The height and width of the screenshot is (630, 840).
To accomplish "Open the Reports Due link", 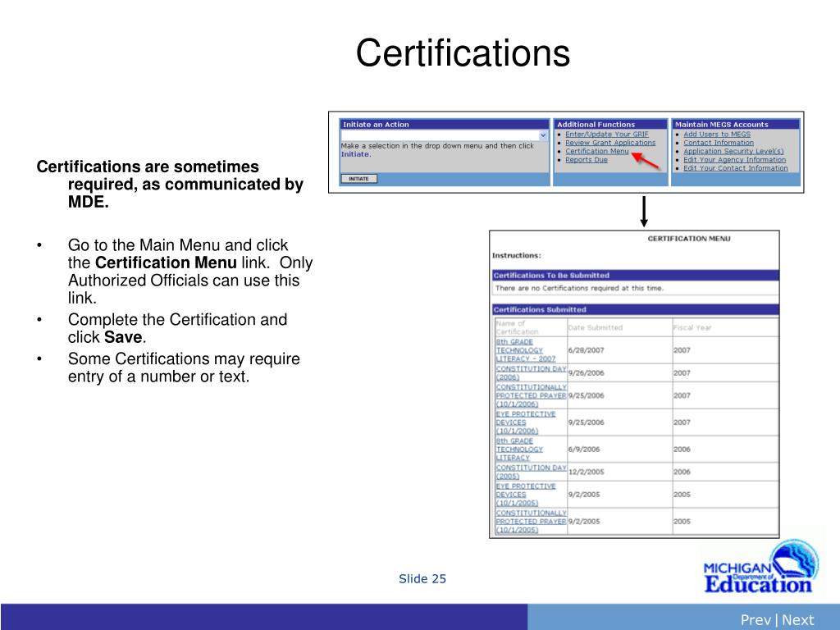I will coord(586,160).
